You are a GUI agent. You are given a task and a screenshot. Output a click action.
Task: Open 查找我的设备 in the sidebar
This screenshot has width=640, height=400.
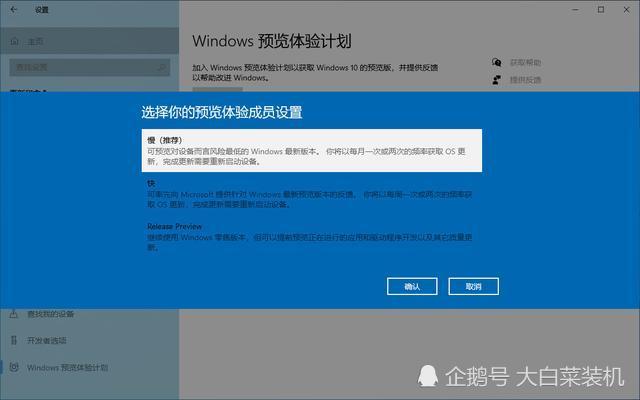pos(89,313)
